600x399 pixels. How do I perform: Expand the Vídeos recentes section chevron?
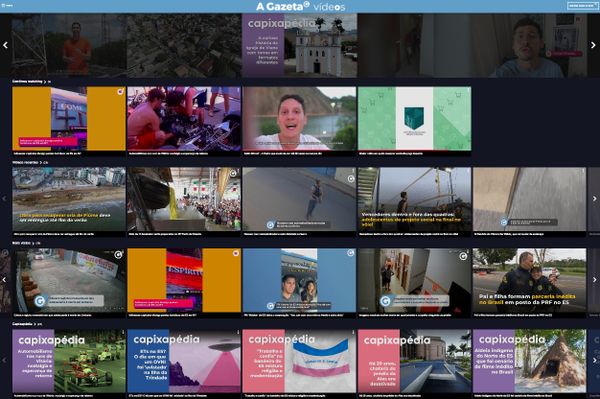pyautogui.click(x=41, y=162)
